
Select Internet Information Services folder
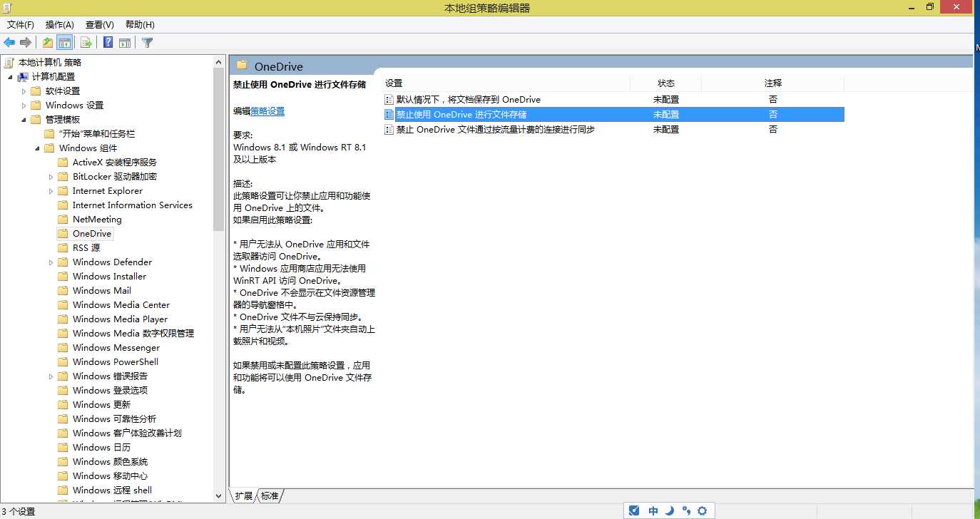pyautogui.click(x=133, y=205)
